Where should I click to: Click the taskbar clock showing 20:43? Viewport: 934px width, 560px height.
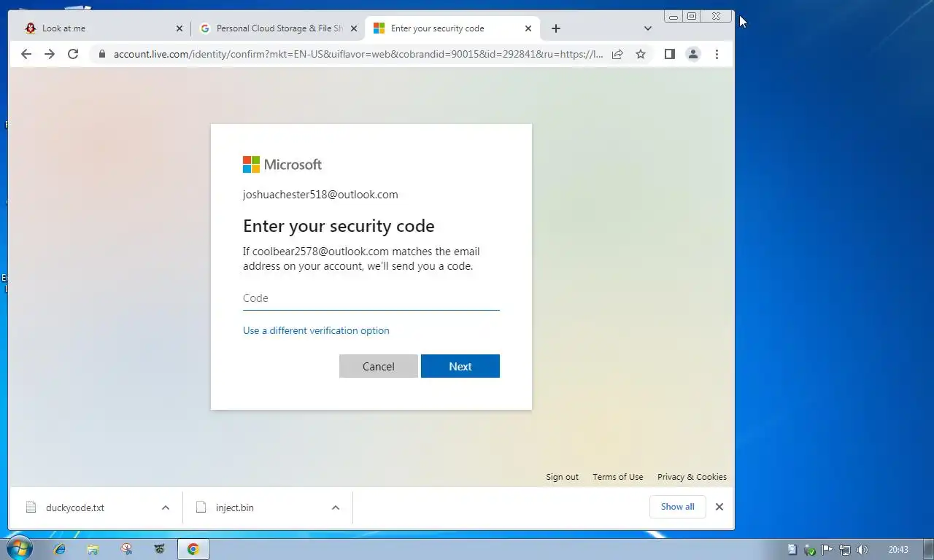[898, 550]
